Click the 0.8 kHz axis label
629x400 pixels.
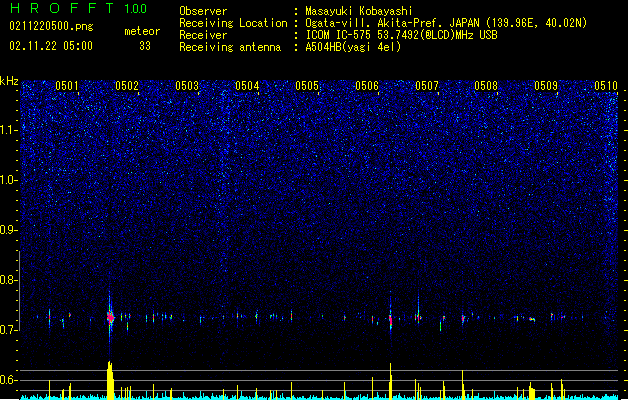click(x=9, y=280)
